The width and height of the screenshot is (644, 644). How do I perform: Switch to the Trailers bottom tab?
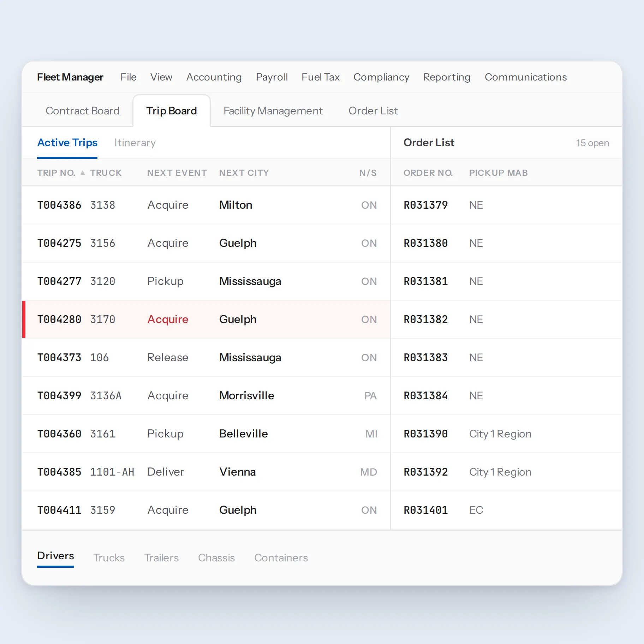pos(161,558)
